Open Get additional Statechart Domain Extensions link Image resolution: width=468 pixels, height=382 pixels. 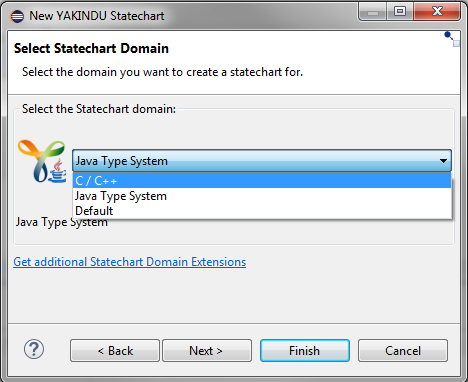[130, 262]
